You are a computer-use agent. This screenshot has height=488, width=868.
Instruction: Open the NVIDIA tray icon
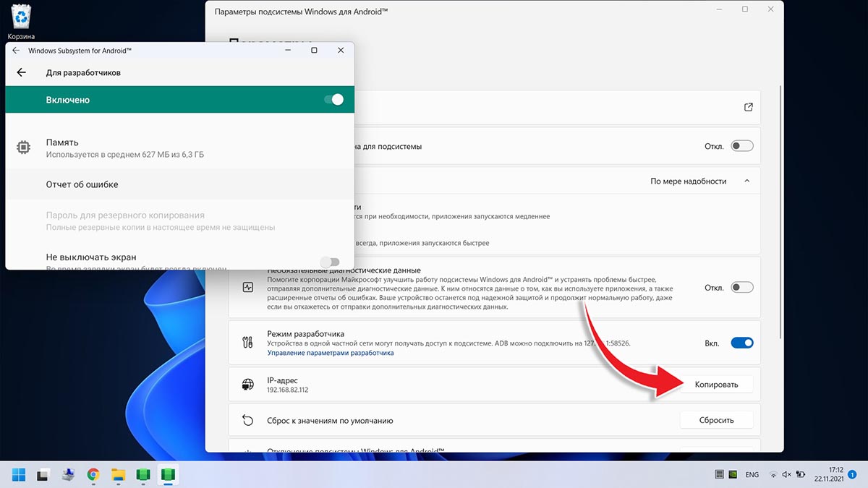pos(734,475)
